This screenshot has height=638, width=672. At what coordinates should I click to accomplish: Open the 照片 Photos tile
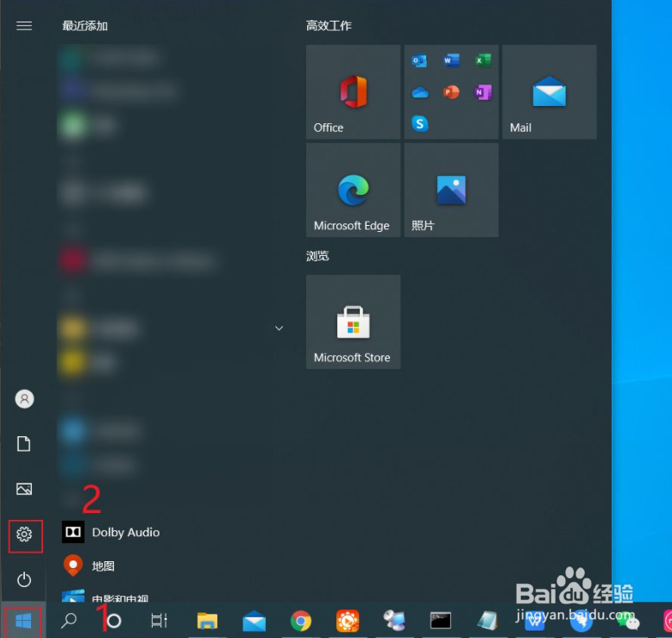coord(451,190)
